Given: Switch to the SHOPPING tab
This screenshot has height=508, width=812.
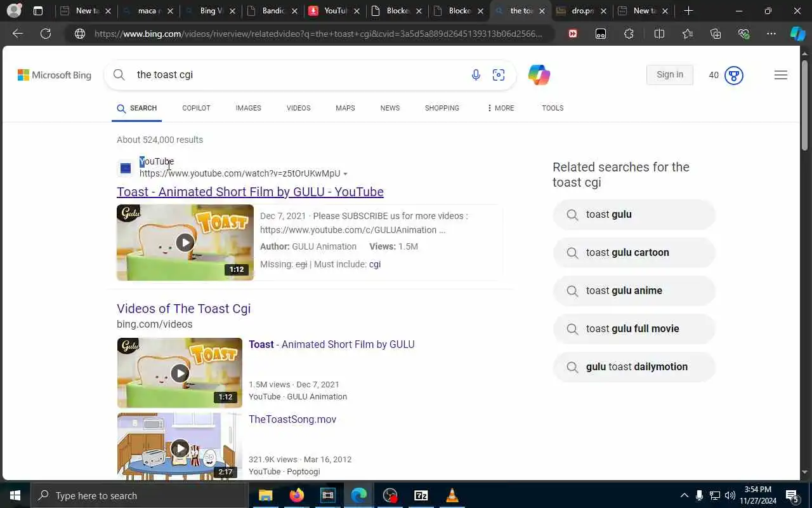Looking at the screenshot, I should [442, 108].
